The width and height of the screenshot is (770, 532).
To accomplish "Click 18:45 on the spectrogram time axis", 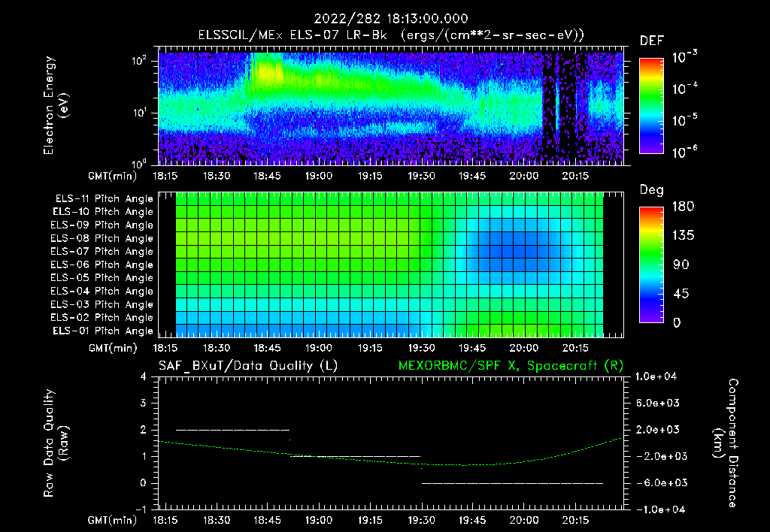I will (267, 176).
